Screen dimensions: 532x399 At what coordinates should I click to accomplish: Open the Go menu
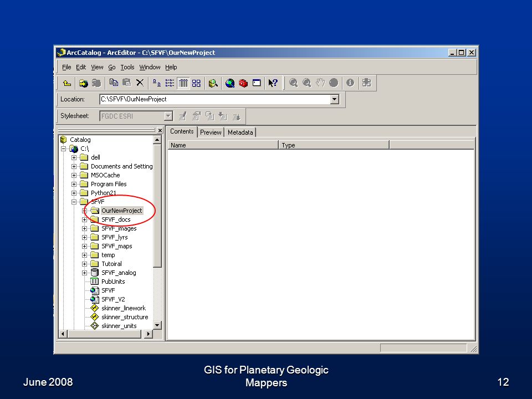click(112, 67)
